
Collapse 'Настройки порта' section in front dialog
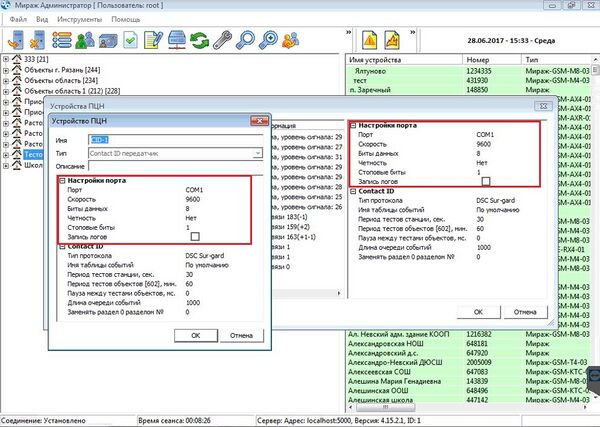click(61, 178)
